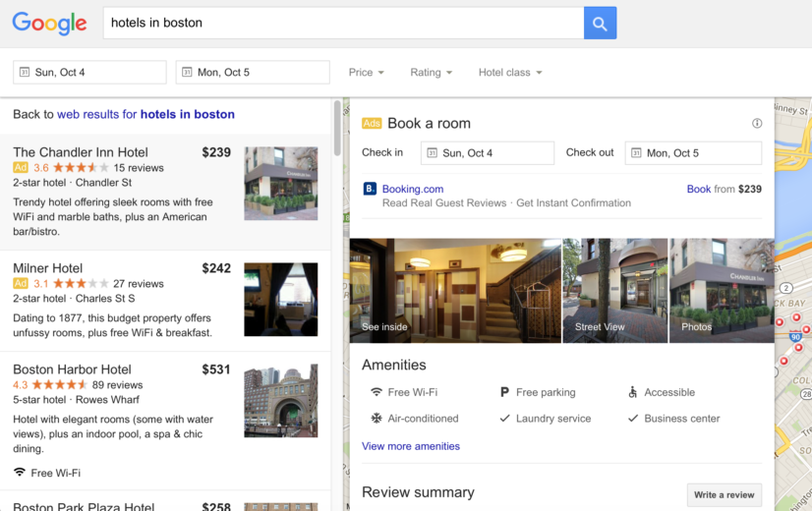The height and width of the screenshot is (511, 812).
Task: Click Book from $239 link
Action: (724, 189)
